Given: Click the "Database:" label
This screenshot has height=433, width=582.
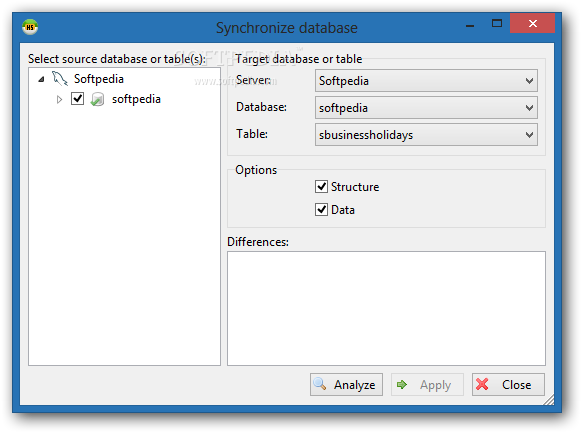Looking at the screenshot, I should pyautogui.click(x=261, y=107).
